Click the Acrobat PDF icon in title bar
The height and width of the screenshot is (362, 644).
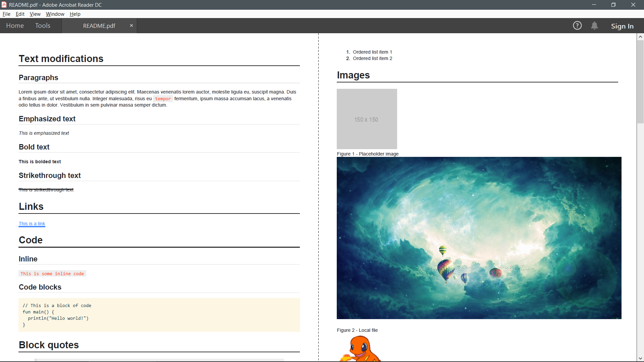(x=4, y=5)
